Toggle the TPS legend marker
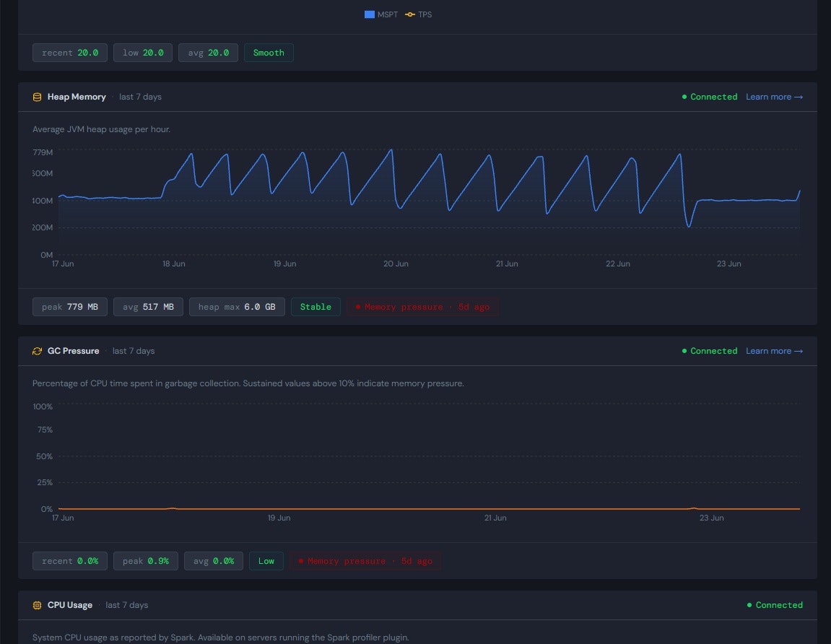The image size is (831, 644). (x=409, y=14)
